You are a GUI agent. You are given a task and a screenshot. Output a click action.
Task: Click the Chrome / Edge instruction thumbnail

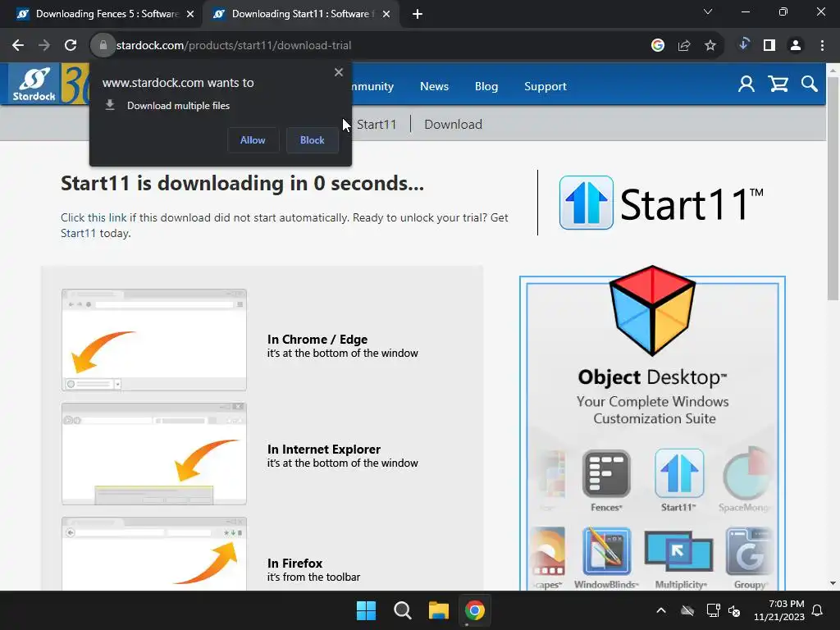[154, 340]
